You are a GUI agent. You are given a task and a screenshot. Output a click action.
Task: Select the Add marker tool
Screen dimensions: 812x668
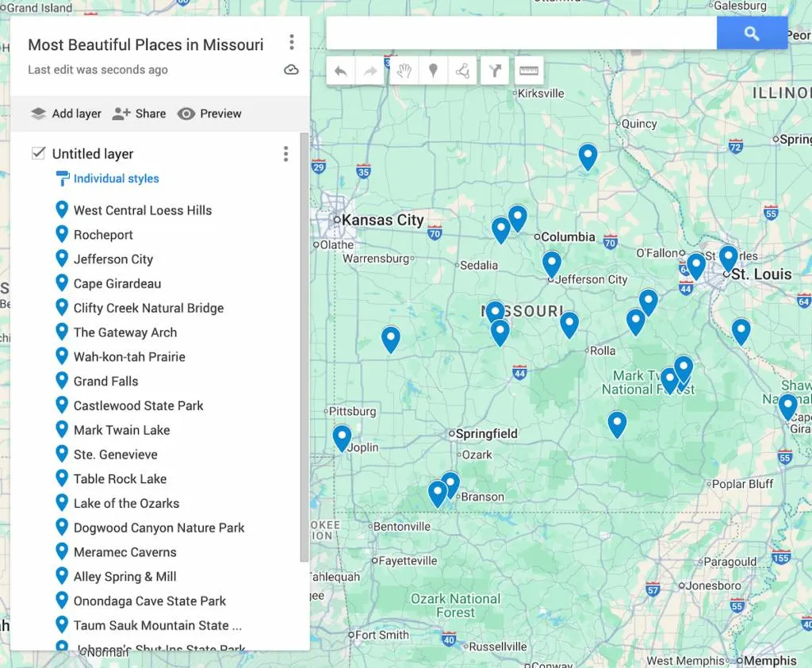[x=434, y=71]
